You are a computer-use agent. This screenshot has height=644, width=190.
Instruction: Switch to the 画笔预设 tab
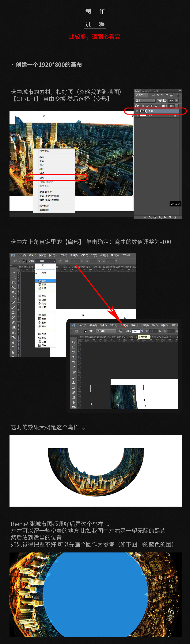tap(146, 91)
